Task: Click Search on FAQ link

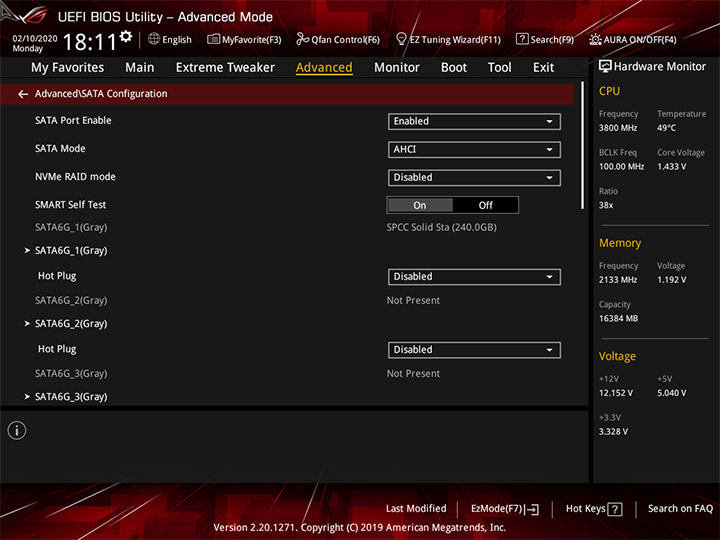Action: [x=680, y=509]
